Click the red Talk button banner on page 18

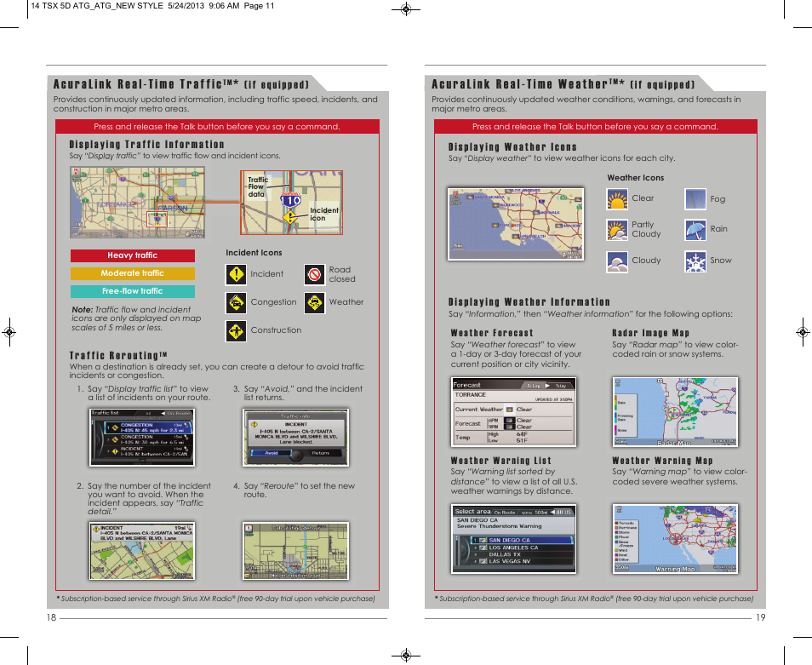click(218, 126)
